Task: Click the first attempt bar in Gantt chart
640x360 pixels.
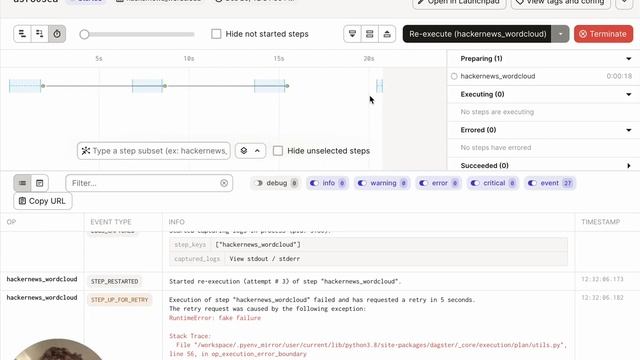Action: pyautogui.click(x=25, y=86)
